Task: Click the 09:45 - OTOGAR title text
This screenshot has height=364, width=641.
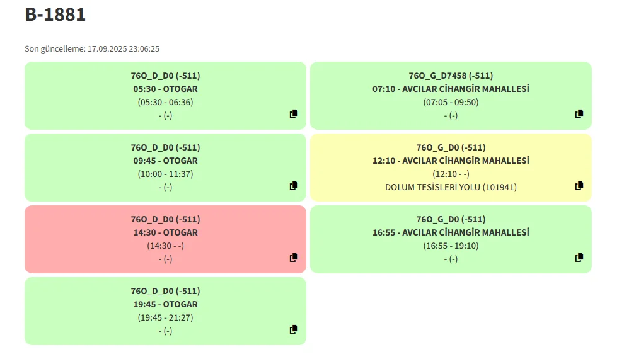Action: point(165,161)
